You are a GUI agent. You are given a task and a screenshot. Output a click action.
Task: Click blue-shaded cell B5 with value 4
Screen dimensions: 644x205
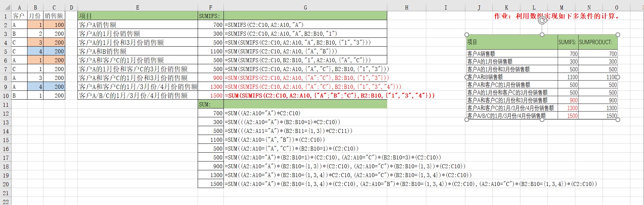(x=35, y=51)
